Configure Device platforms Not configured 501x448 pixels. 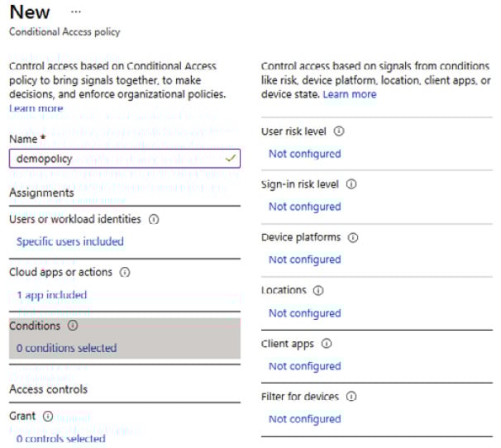305,260
